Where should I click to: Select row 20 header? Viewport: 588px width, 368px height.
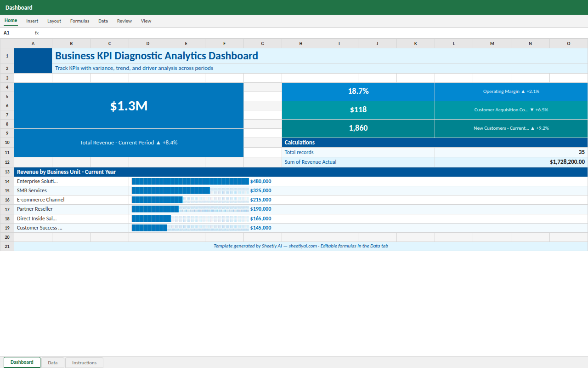pyautogui.click(x=7, y=237)
